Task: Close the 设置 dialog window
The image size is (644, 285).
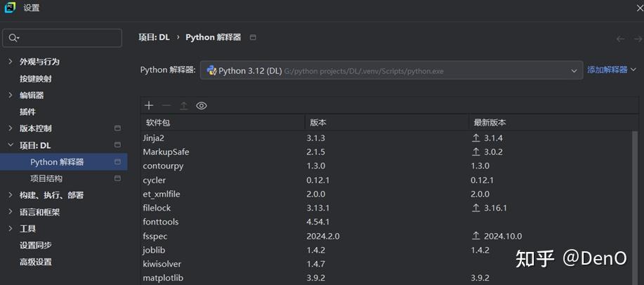Action: (x=640, y=8)
